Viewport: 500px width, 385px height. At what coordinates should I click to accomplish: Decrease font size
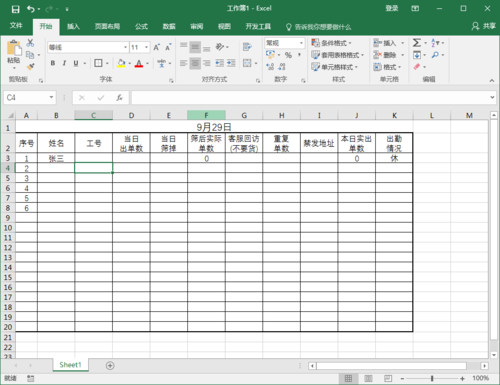point(168,47)
